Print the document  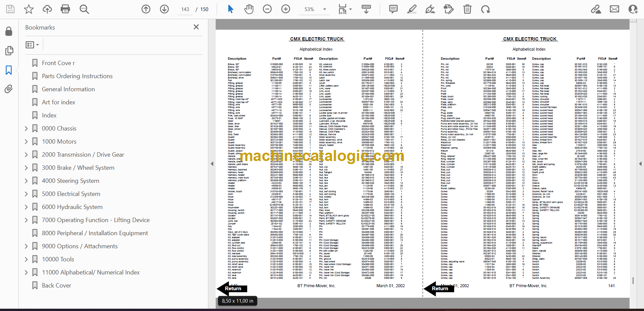point(65,9)
